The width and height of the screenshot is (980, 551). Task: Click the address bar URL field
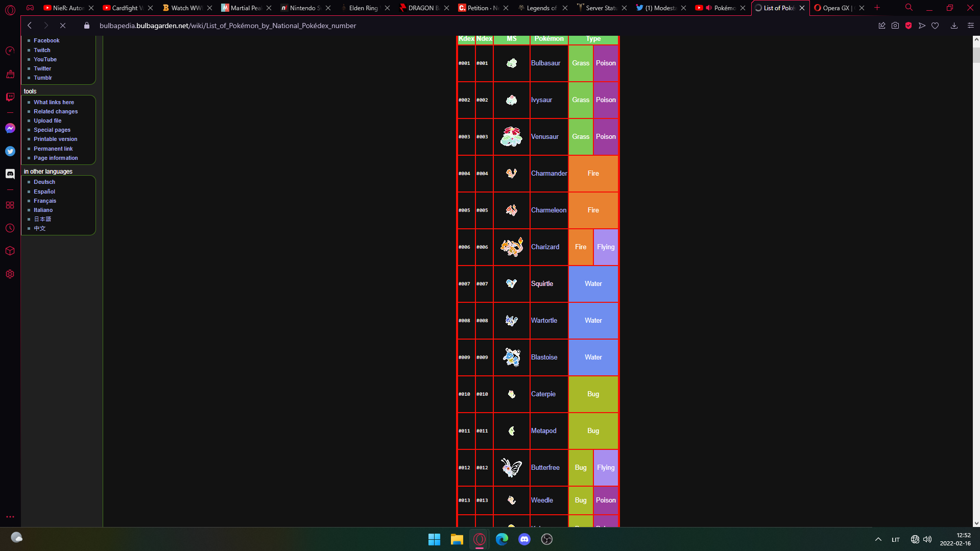pos(227,26)
